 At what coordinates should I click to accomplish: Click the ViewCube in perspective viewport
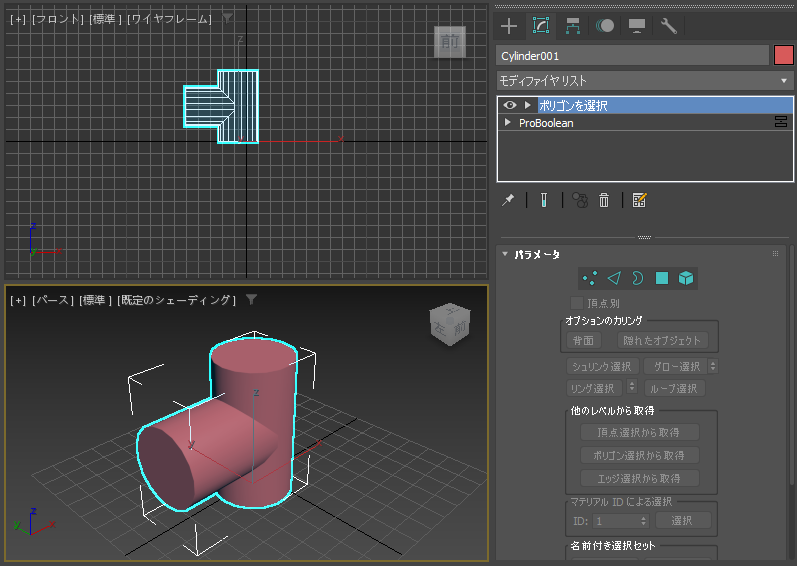tap(450, 325)
